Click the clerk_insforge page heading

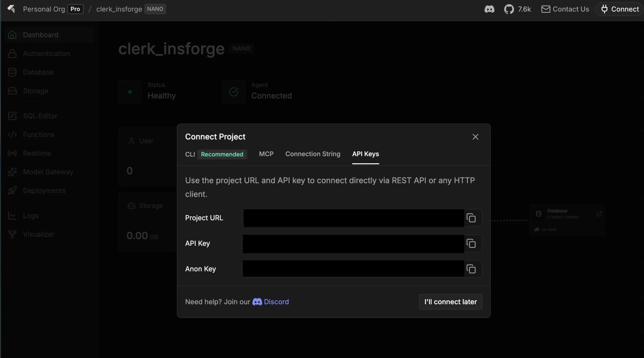click(171, 49)
